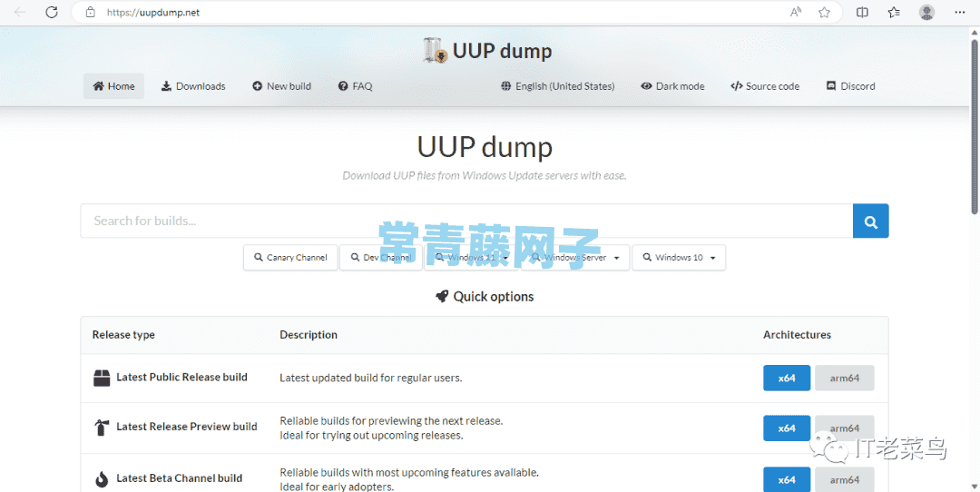Click 'Latest updated build for regular users.' text
The image size is (980, 492).
coord(371,378)
